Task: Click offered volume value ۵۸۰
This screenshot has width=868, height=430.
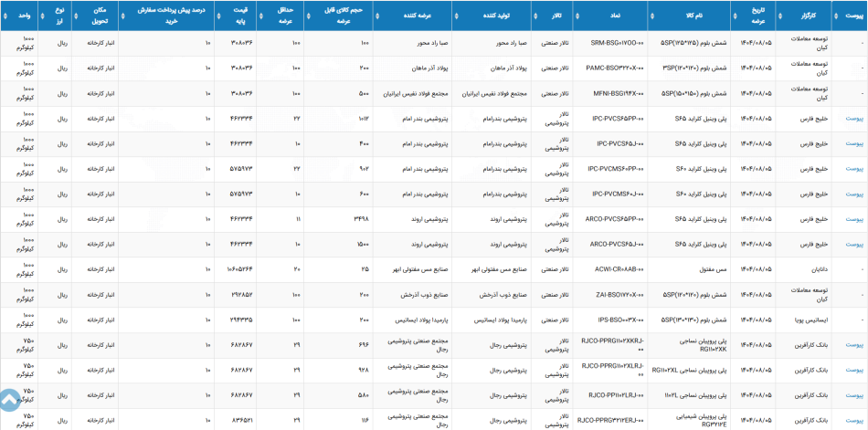Action: click(365, 395)
